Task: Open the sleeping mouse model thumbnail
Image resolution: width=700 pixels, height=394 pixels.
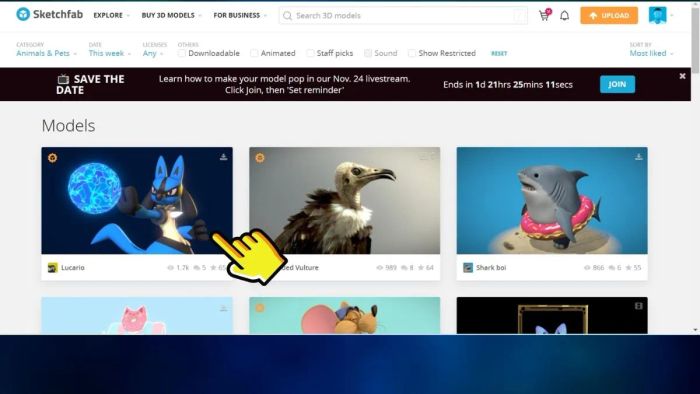Action: pos(345,315)
